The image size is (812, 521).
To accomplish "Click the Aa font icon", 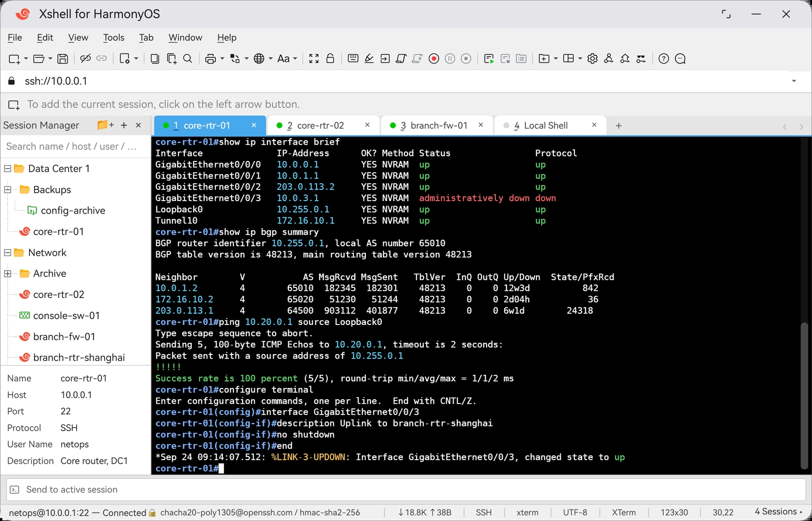I will tap(283, 59).
